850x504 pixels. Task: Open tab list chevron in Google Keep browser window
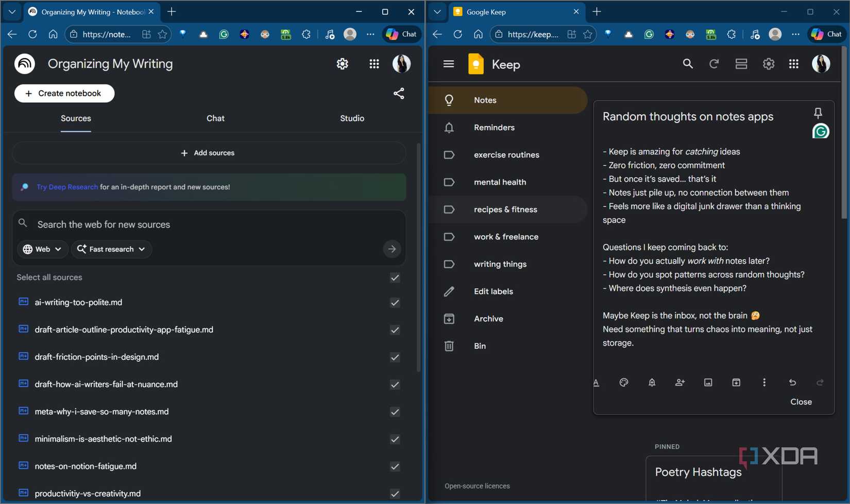pyautogui.click(x=437, y=11)
